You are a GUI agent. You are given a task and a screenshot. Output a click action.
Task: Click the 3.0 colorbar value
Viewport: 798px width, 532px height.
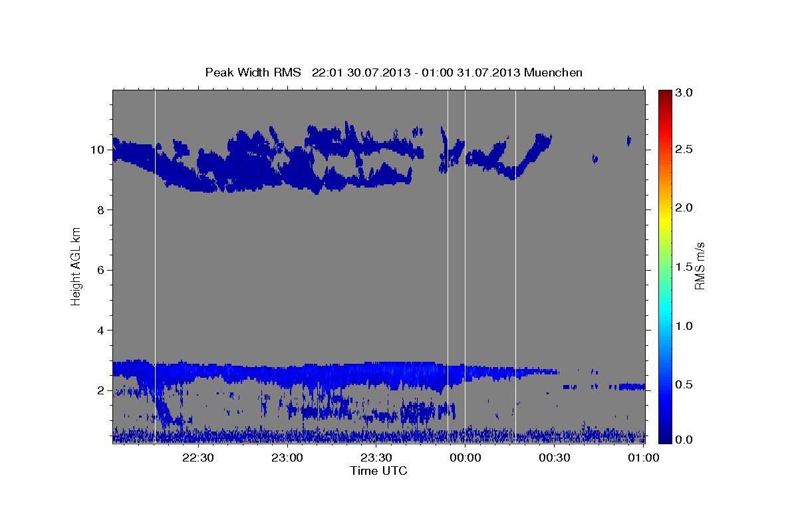click(685, 93)
